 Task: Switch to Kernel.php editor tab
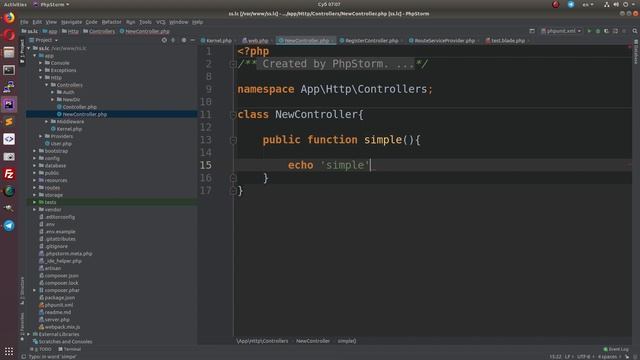click(x=216, y=41)
